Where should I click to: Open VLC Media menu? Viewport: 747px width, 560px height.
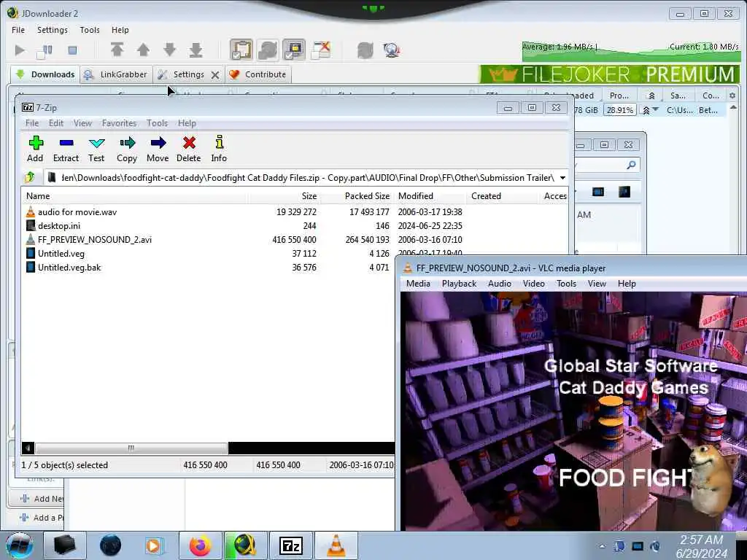pos(418,284)
